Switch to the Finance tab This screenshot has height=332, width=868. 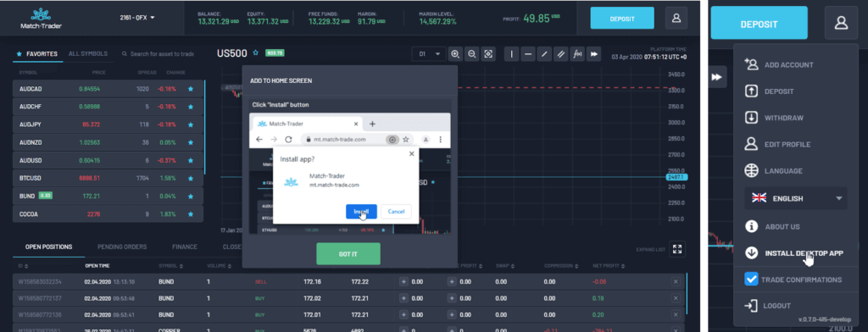[x=184, y=246]
